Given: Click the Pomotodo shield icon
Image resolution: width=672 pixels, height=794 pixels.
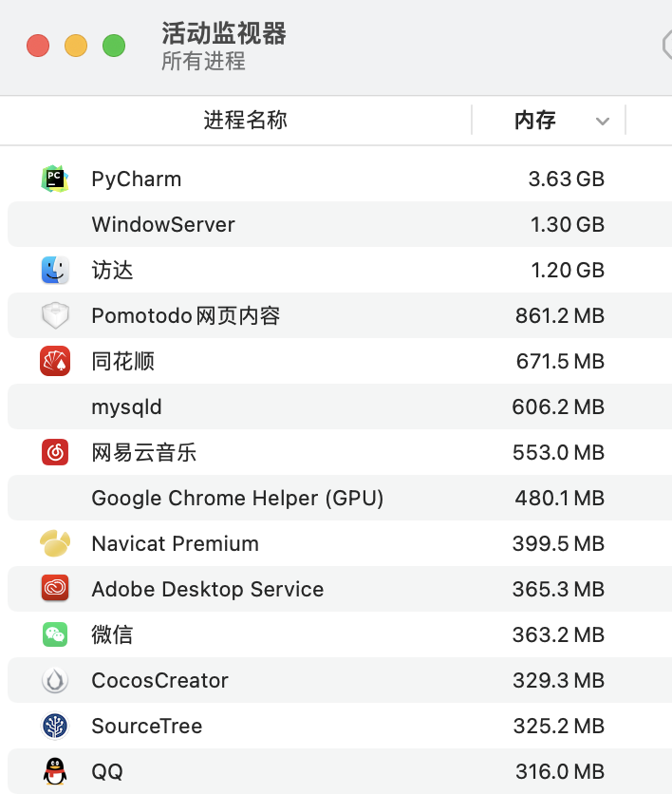Looking at the screenshot, I should coord(55,315).
